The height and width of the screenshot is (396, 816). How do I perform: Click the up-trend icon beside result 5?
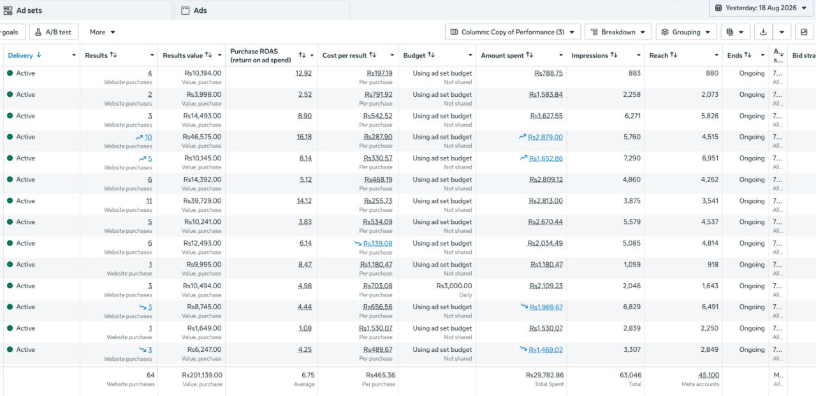142,159
